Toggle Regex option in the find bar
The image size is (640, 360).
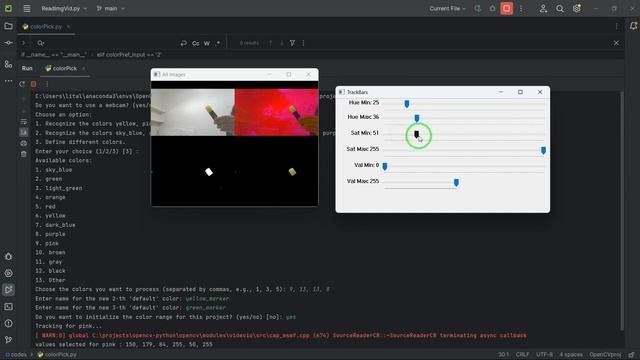(218, 43)
